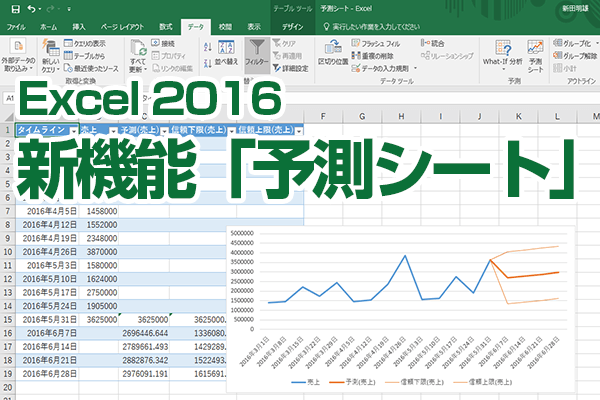Viewport: 600px width, 400px height.
Task: Select row header 19
Action: point(8,374)
